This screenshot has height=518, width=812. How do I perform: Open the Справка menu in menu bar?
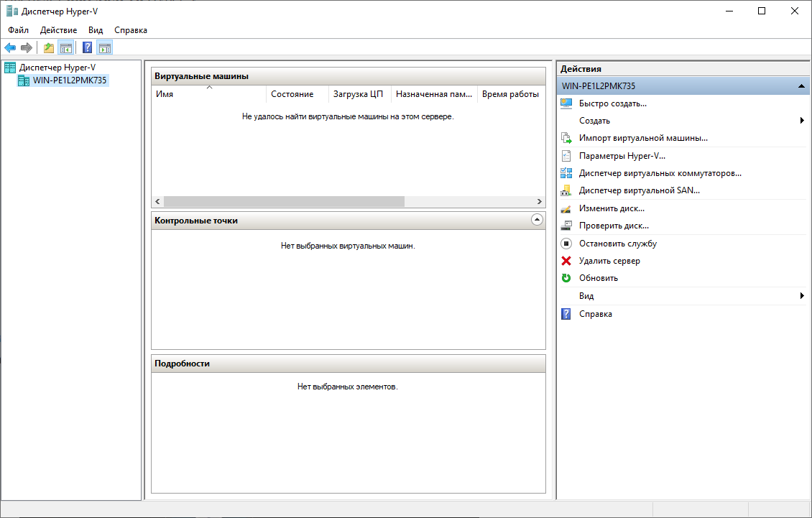pyautogui.click(x=131, y=30)
